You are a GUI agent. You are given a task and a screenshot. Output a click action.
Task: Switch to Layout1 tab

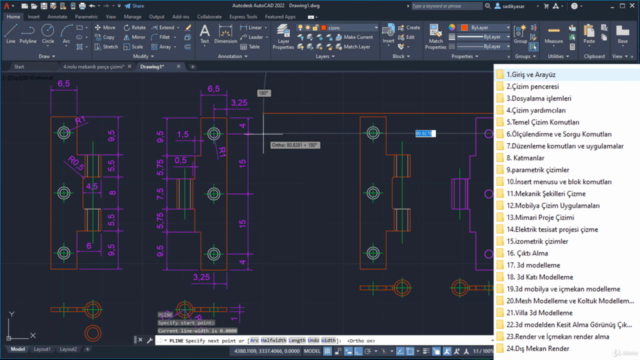tap(42, 349)
